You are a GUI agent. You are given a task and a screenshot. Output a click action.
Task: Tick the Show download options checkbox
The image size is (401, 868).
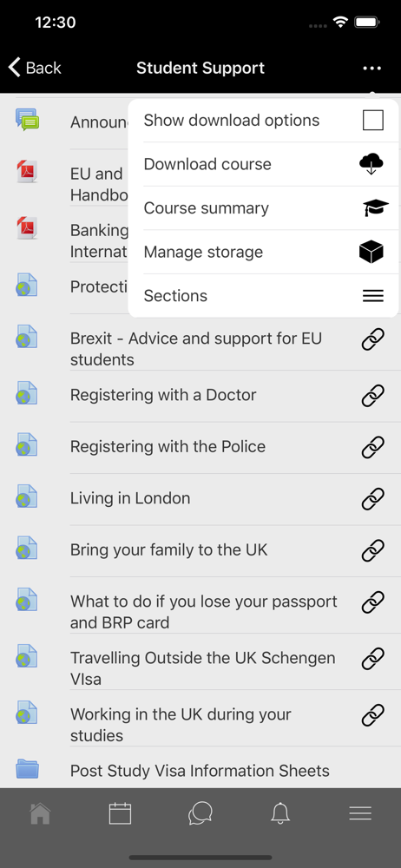click(x=372, y=120)
